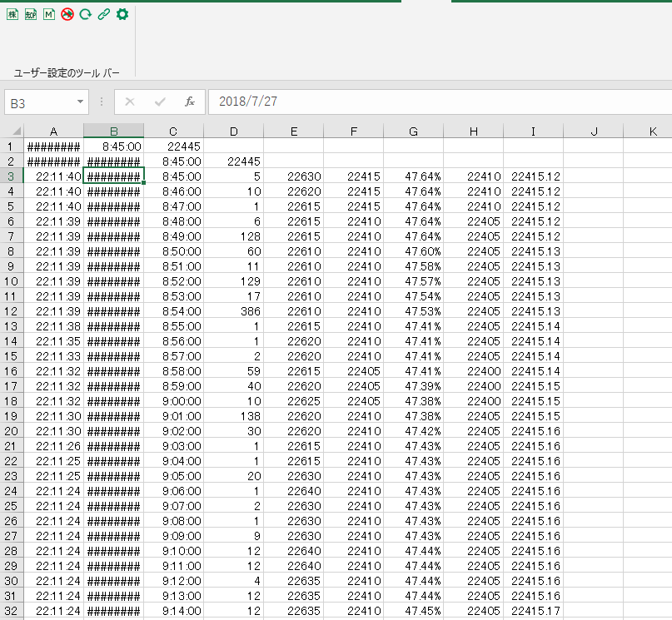Click the 株 stock sheet icon

tap(12, 14)
